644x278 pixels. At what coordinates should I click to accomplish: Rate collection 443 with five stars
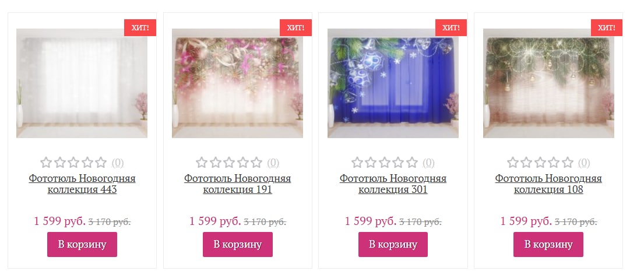101,163
